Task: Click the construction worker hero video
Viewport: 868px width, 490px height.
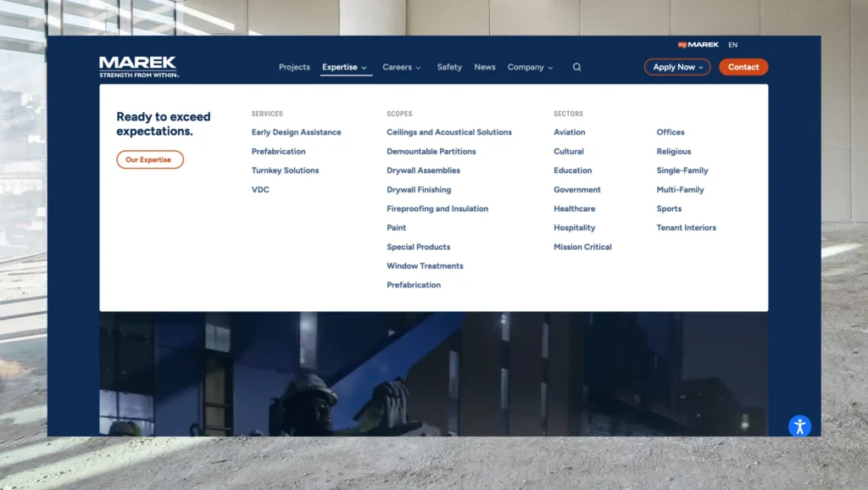Action: (x=433, y=374)
